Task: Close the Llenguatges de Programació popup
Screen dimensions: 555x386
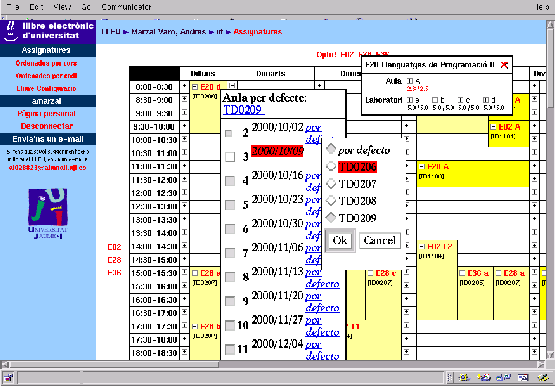Action: 504,65
